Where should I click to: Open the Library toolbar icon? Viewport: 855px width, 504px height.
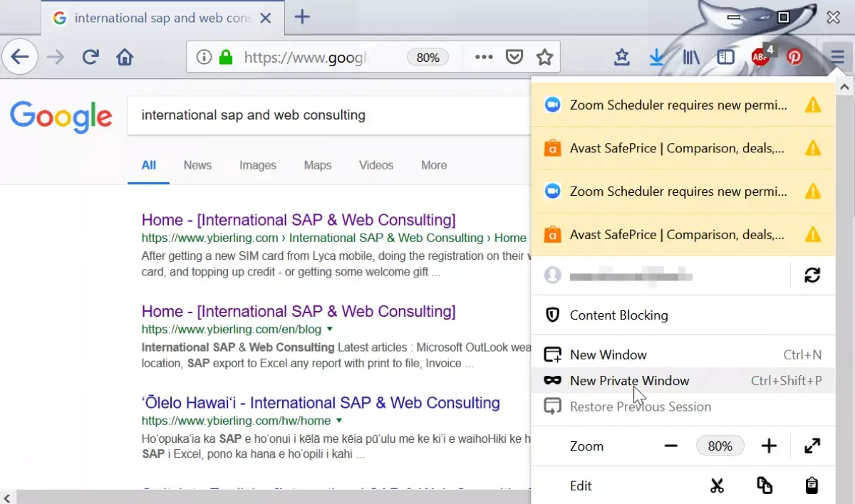[x=691, y=57]
